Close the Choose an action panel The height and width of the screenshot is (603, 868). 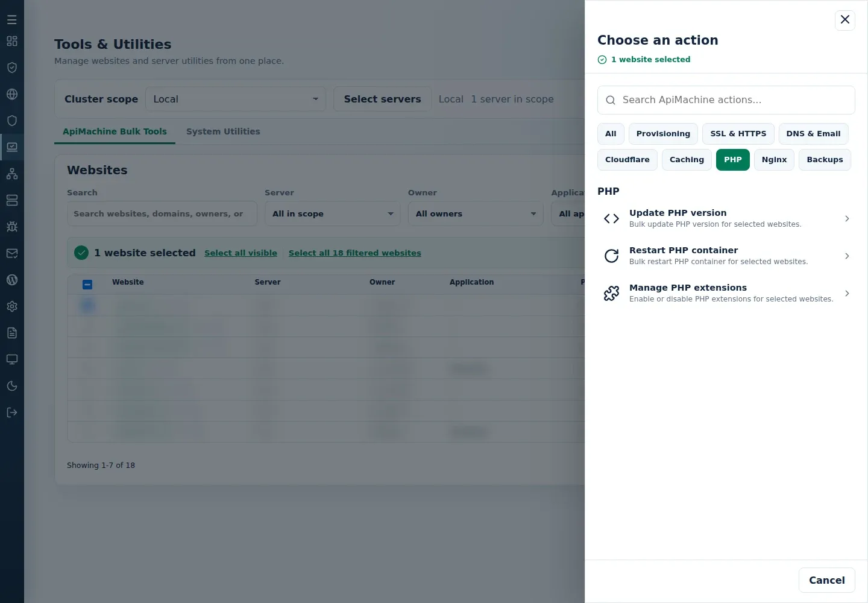click(845, 20)
